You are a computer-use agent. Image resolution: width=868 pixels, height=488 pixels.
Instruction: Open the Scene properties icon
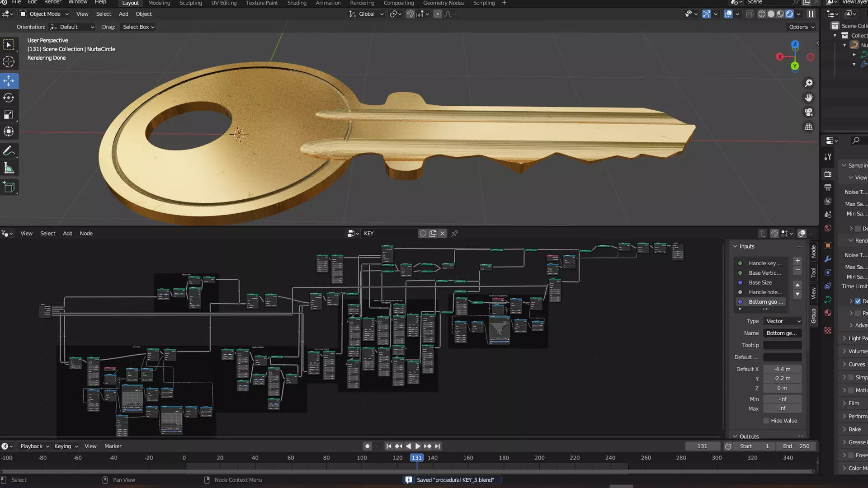pos(828,215)
